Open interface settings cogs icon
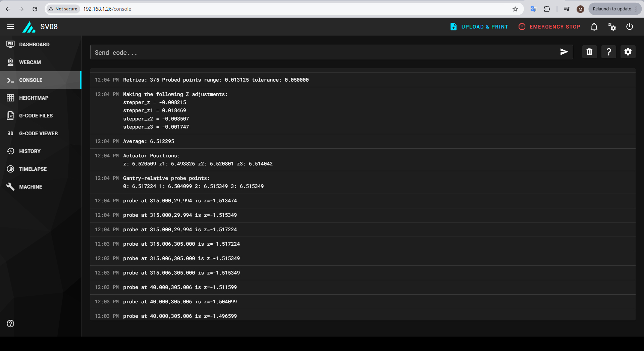Image resolution: width=644 pixels, height=351 pixels. coord(612,27)
